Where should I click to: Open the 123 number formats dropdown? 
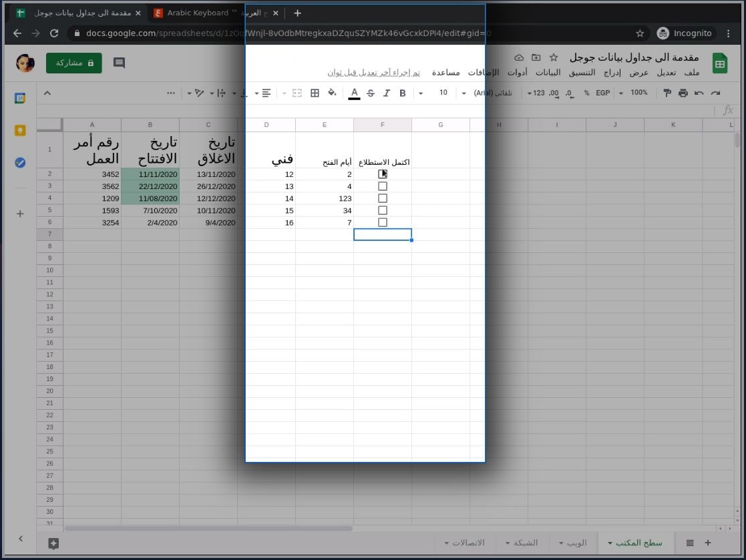(x=536, y=93)
